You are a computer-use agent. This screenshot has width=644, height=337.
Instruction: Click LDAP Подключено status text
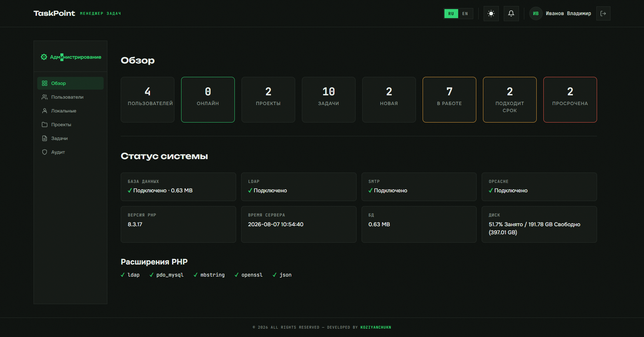tap(270, 190)
